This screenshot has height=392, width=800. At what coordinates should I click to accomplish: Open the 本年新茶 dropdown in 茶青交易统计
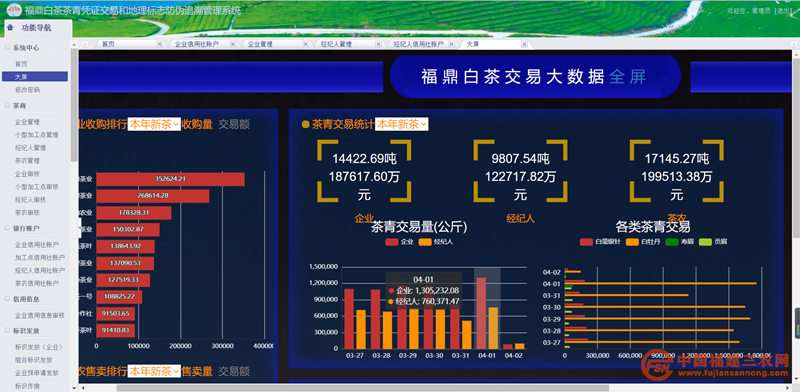(x=402, y=124)
